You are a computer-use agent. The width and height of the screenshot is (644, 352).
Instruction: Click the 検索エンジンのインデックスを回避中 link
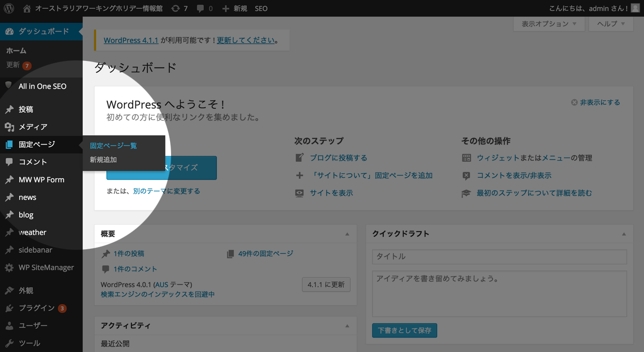tap(157, 294)
